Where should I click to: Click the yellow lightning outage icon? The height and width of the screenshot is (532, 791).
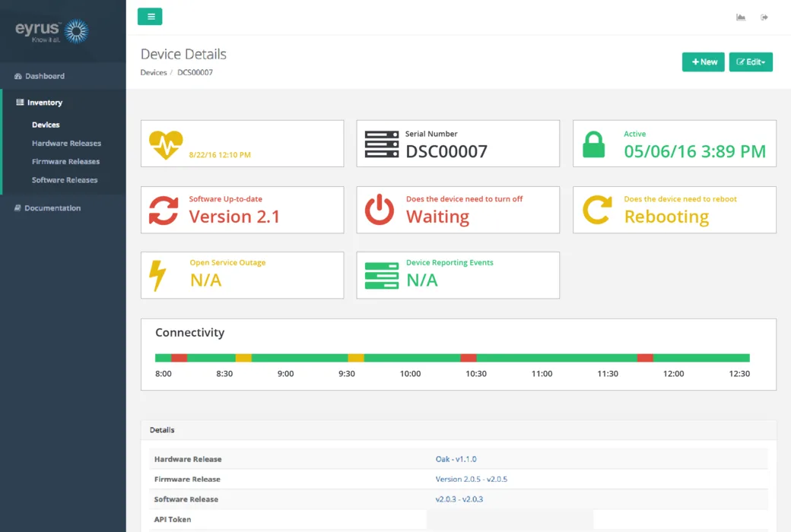157,276
